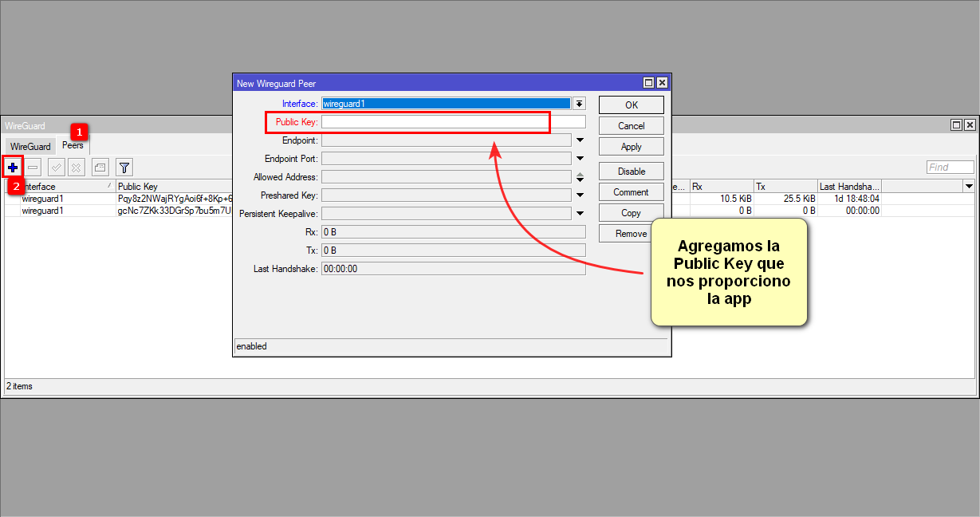
Task: Click the blue plus add peer icon
Action: coord(13,167)
